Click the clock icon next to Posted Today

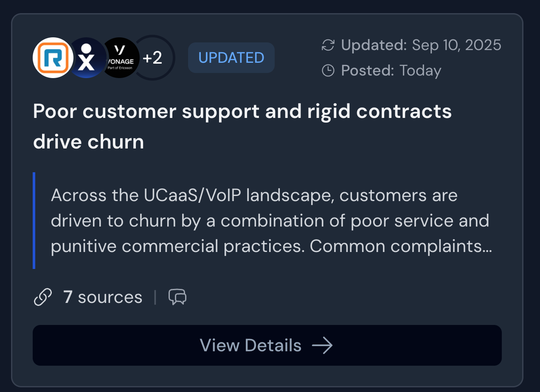327,70
